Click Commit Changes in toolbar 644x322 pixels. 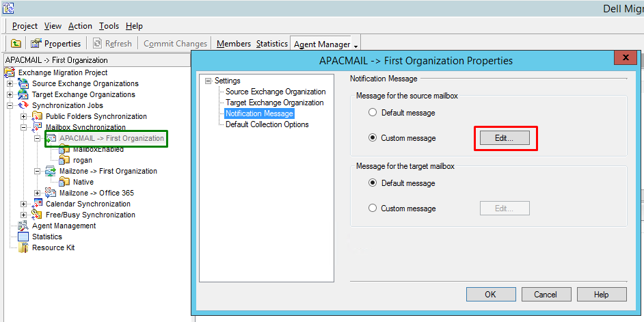pos(176,43)
